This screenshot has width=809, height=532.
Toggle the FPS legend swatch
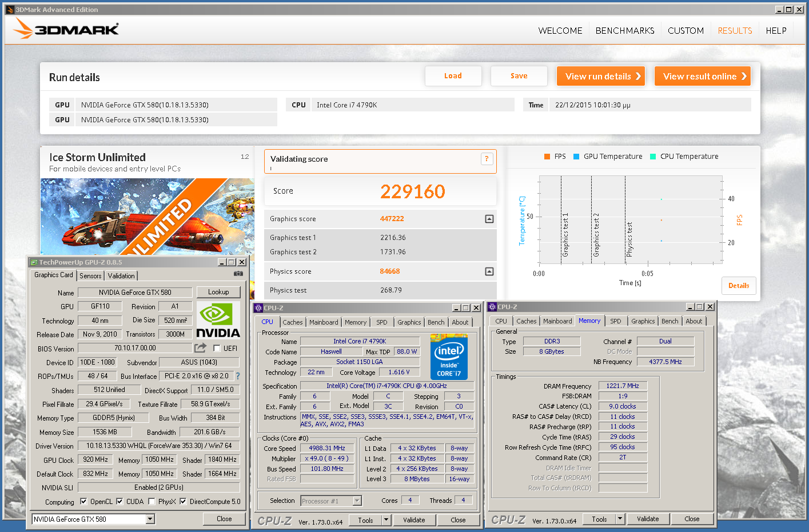coord(547,157)
